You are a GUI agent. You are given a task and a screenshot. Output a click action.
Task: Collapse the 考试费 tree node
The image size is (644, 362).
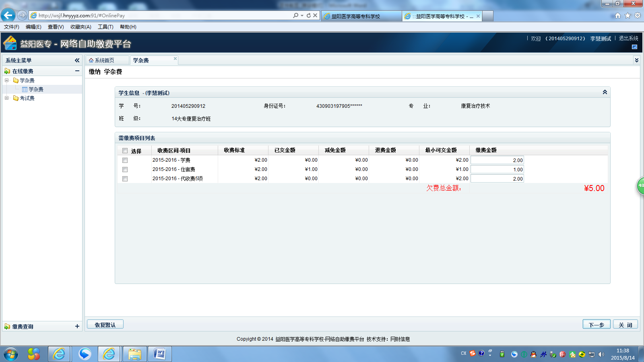(x=6, y=98)
